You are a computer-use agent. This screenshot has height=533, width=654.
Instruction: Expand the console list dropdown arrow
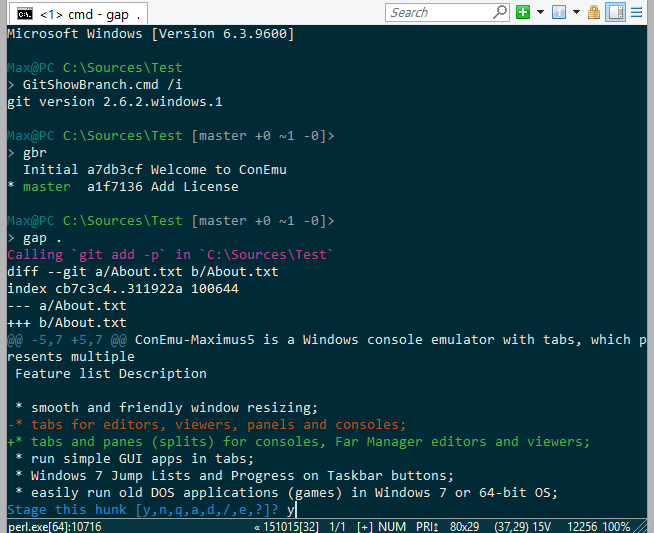pyautogui.click(x=576, y=13)
